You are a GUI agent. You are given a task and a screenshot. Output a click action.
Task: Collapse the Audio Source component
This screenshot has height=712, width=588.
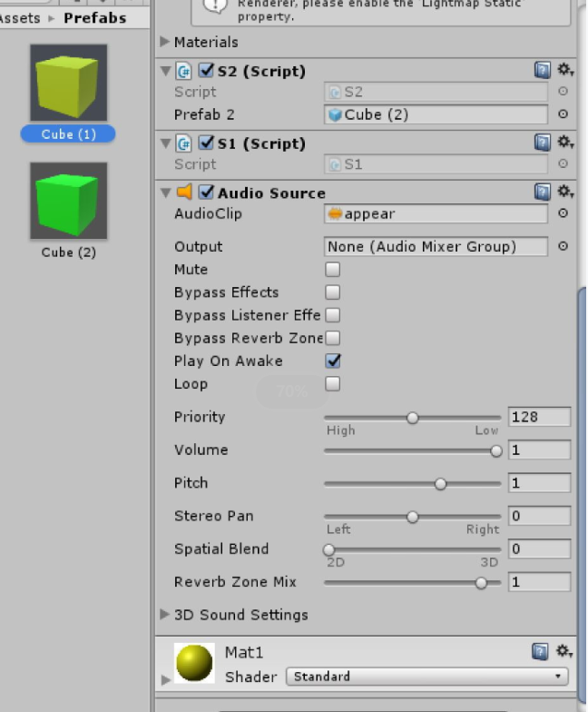click(x=165, y=193)
